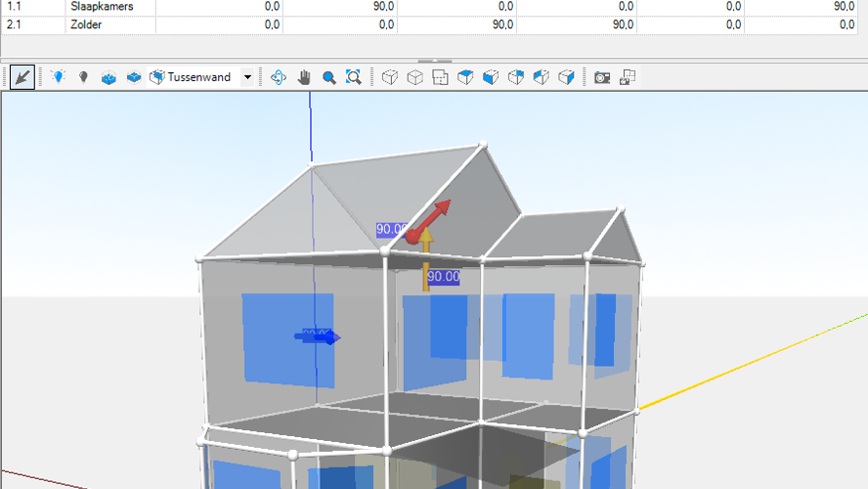Select the hand pan tool
868x489 pixels.
(x=304, y=77)
